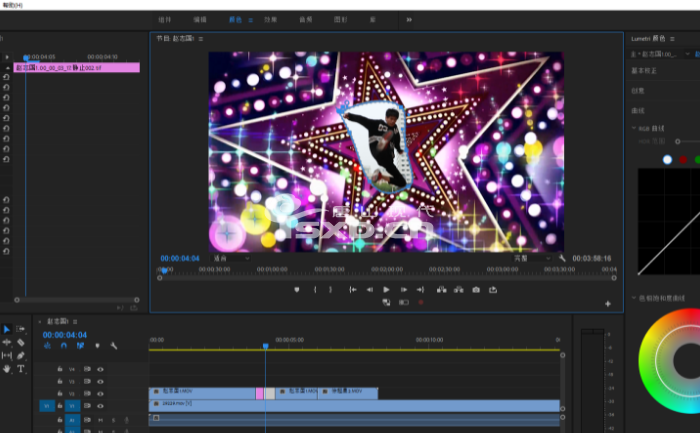Toggle Linked Selection in timeline
Screen dimensions: 700x433
click(80, 346)
